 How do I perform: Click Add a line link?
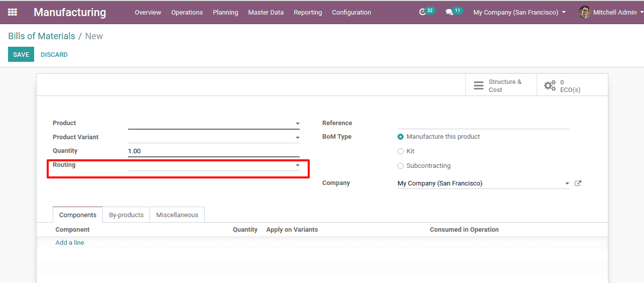(70, 243)
